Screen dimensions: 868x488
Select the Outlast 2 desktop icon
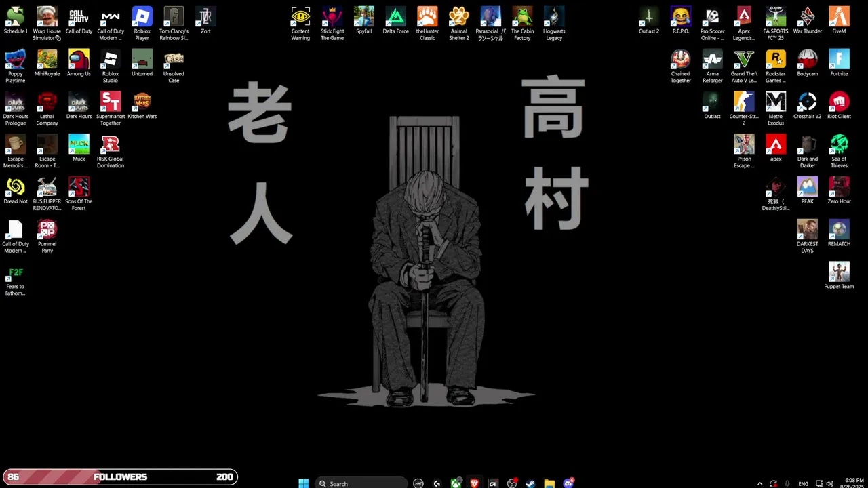(x=649, y=21)
